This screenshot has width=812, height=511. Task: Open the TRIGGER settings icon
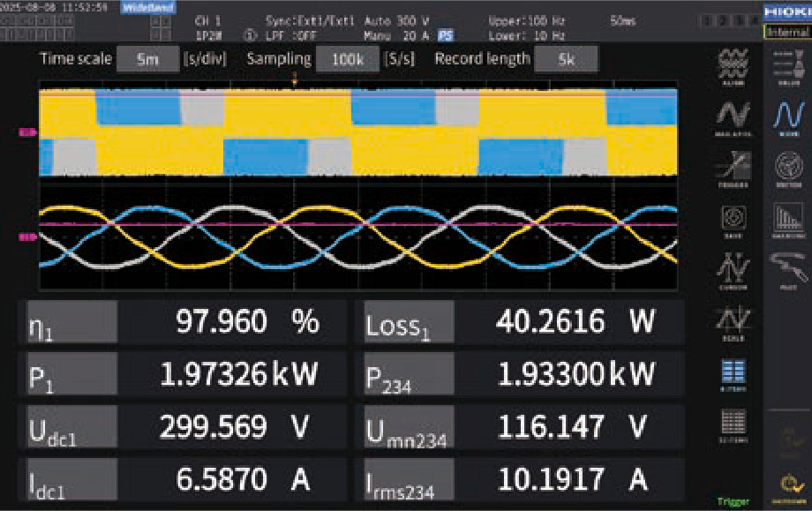click(733, 168)
